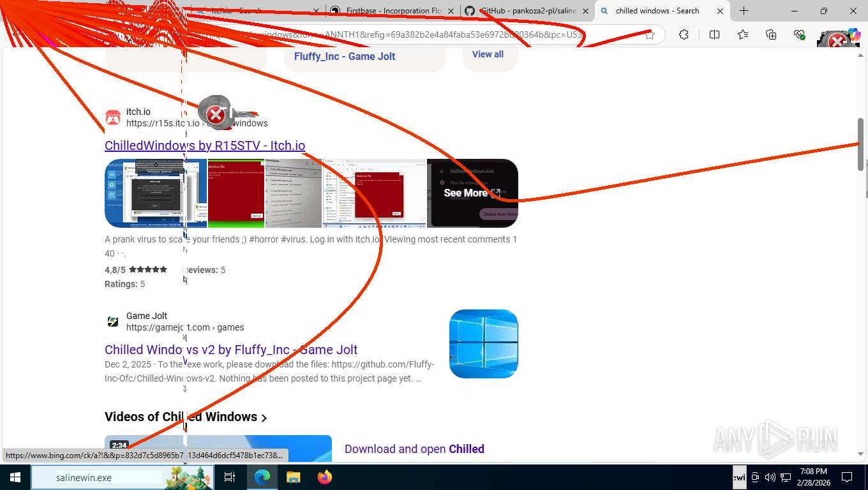Play the 2:34 video thumbnail

pos(218,449)
